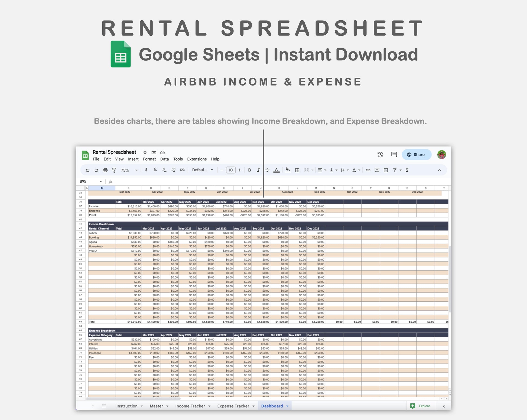Expand the Default font dropdown
527x420 pixels.
pos(202,170)
